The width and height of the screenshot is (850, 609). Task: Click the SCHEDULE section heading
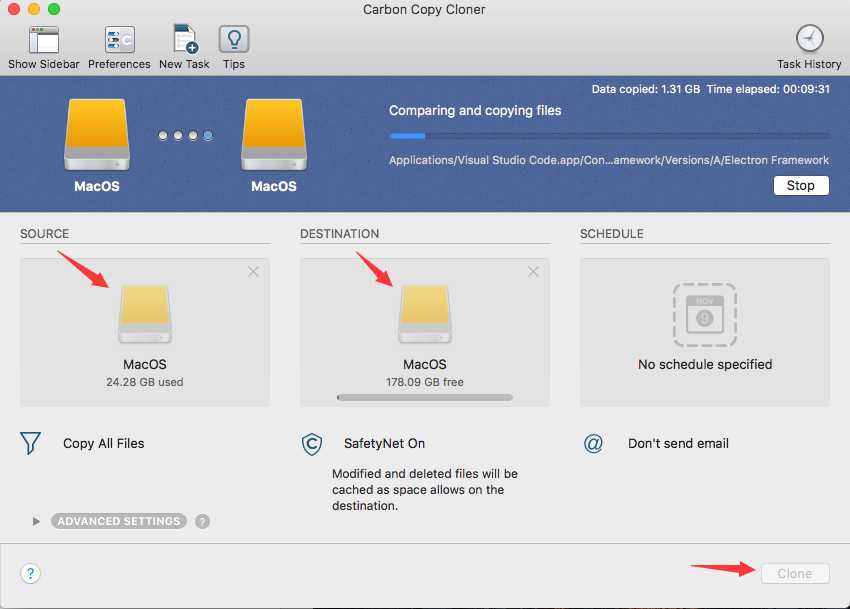click(611, 234)
